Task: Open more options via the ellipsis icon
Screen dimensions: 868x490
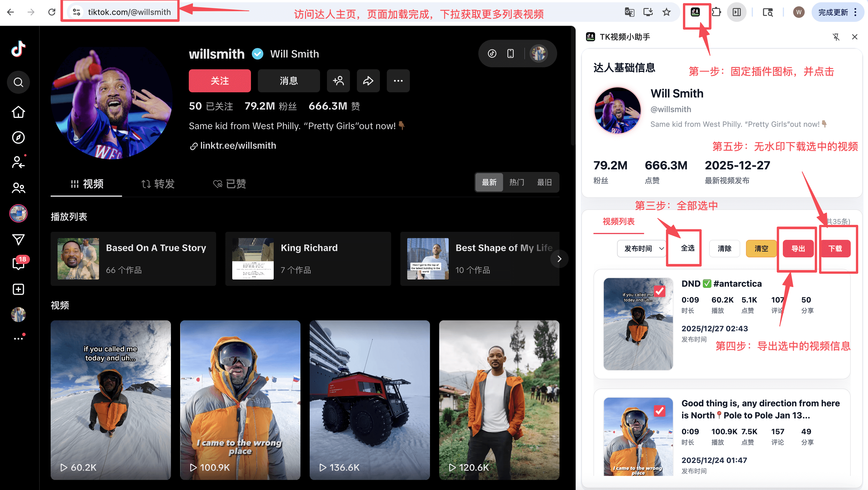Action: tap(398, 81)
